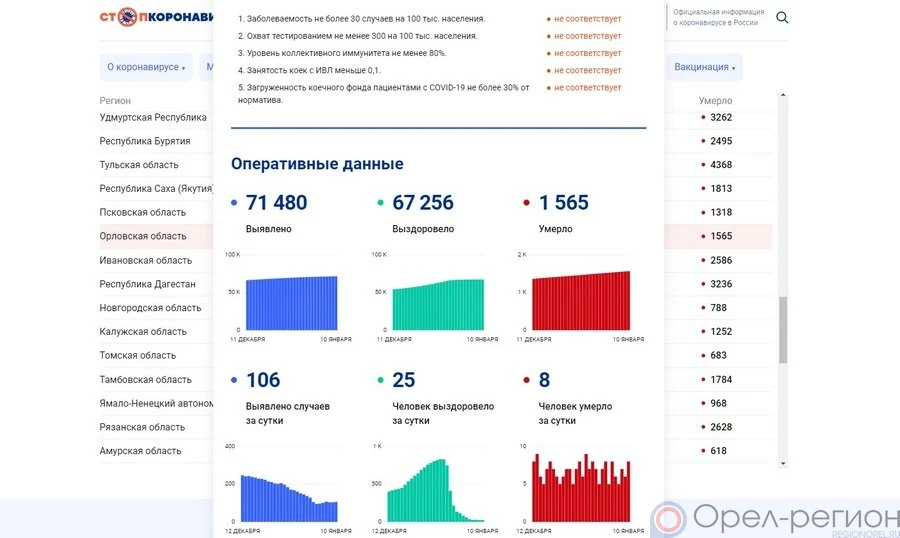This screenshot has width=900, height=538.
Task: Click the search magnifier icon
Action: coord(782,17)
